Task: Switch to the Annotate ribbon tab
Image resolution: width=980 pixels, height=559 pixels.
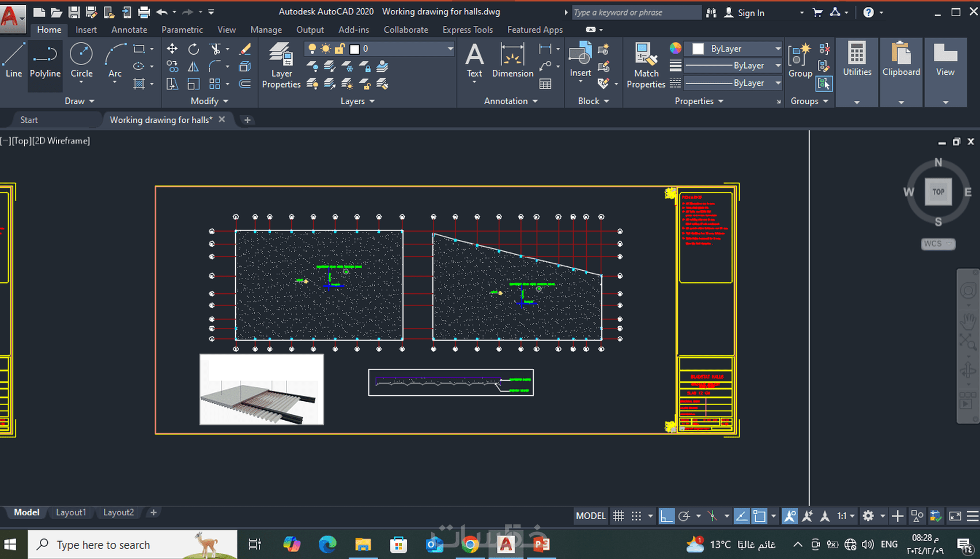Action: (129, 30)
